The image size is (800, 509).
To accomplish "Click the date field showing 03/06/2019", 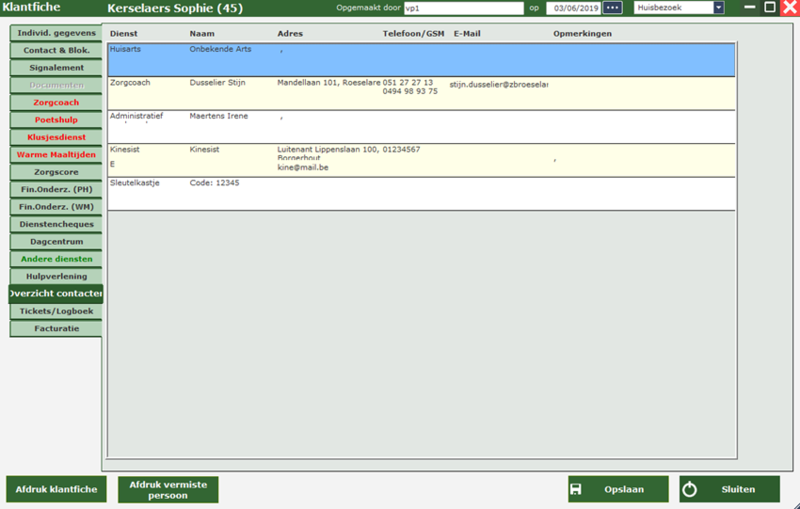I will pos(572,8).
